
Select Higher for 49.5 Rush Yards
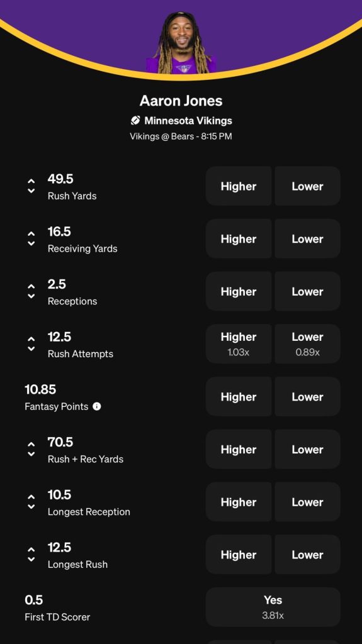click(x=239, y=186)
